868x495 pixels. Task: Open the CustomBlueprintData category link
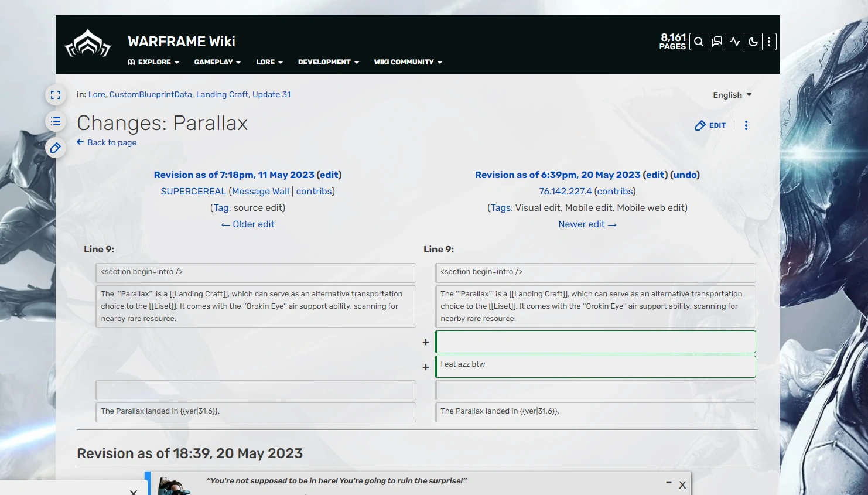coord(151,94)
